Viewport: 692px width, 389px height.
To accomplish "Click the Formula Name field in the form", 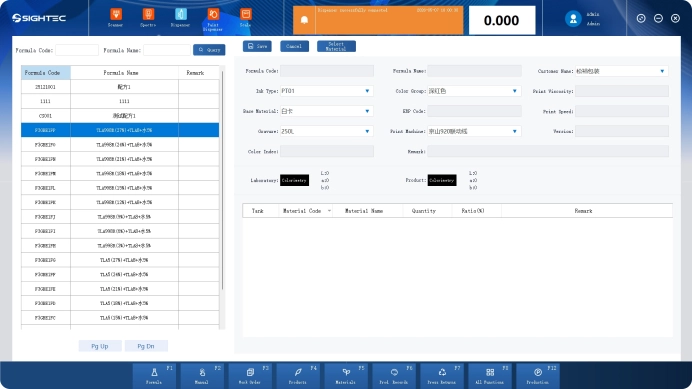I will (474, 71).
